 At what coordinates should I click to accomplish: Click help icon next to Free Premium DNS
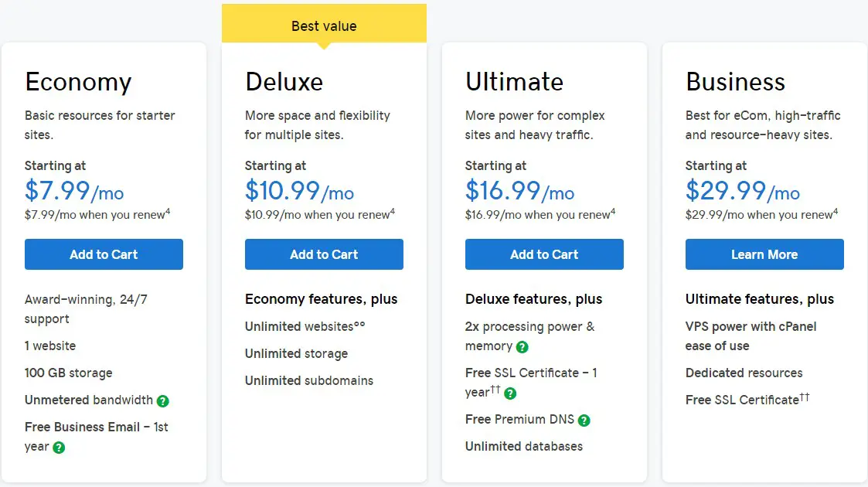coord(584,421)
